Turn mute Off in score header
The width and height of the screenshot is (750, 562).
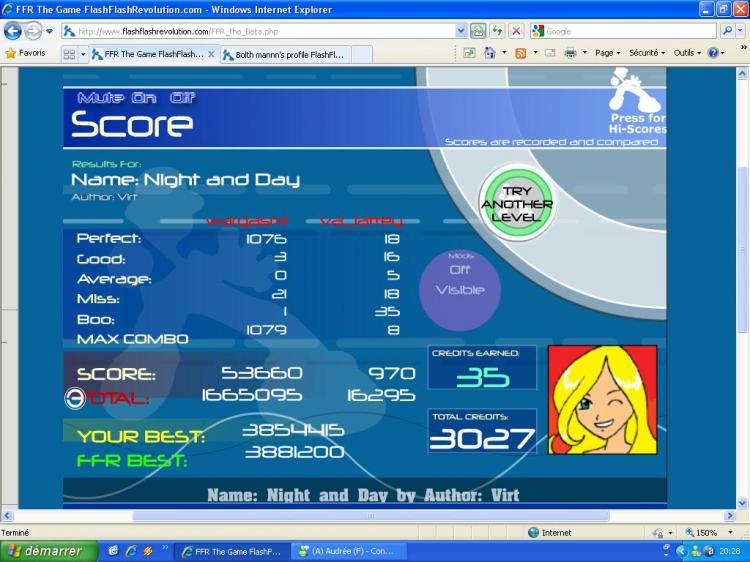click(183, 98)
